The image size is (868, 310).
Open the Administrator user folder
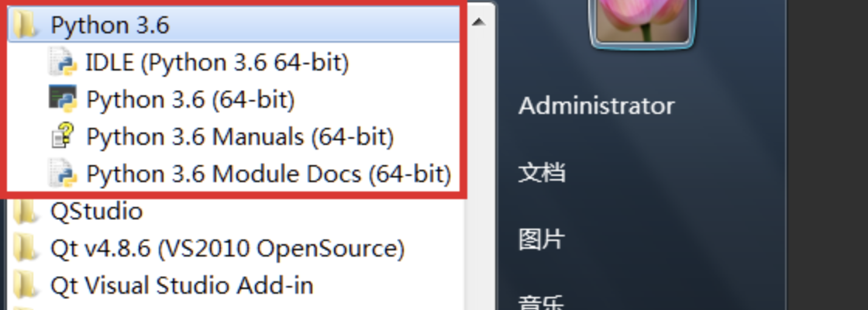pyautogui.click(x=596, y=106)
